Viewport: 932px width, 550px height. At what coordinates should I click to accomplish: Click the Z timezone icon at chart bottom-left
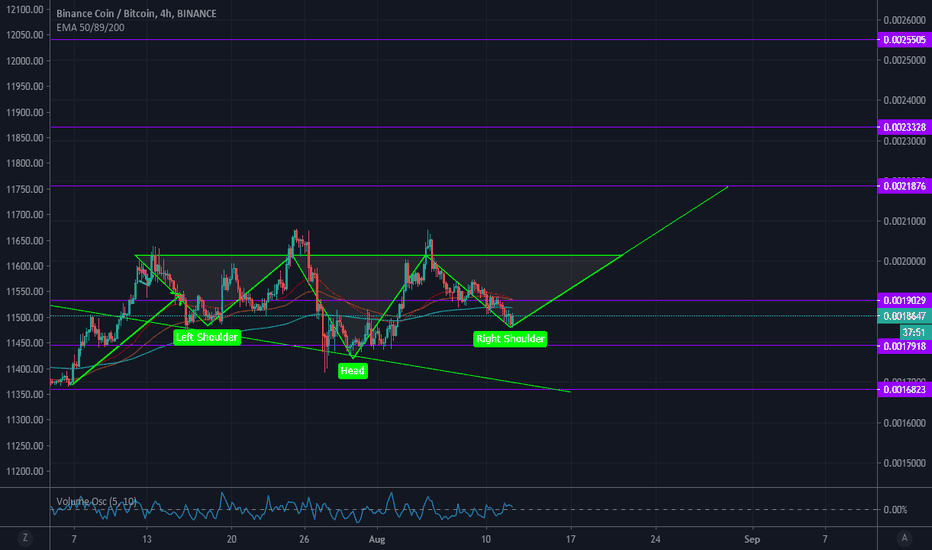[25, 538]
